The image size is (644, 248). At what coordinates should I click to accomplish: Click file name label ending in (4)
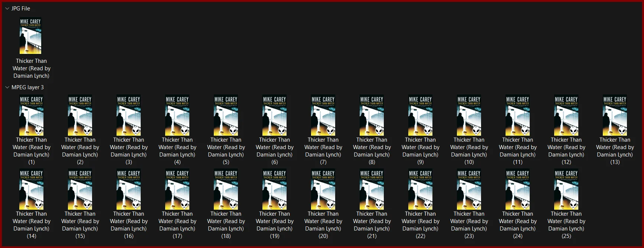click(x=177, y=151)
